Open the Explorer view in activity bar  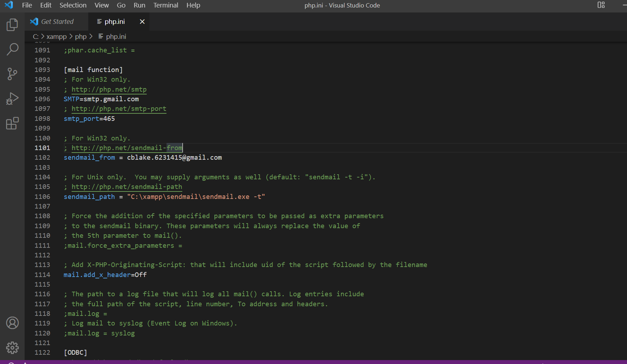(12, 25)
